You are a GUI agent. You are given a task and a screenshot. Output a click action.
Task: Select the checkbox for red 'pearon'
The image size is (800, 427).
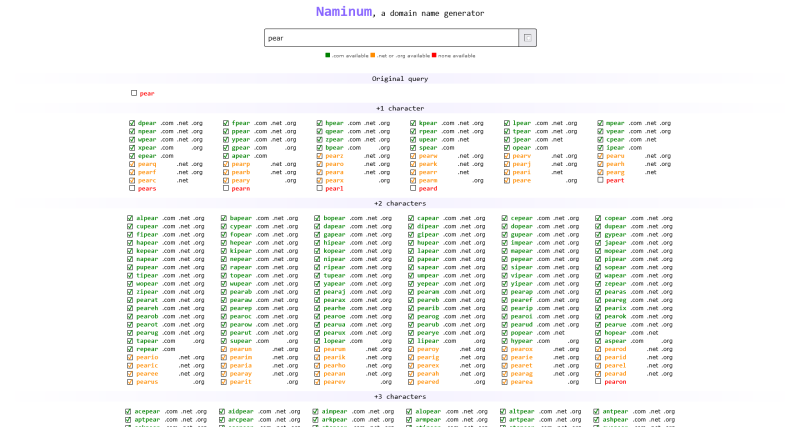point(598,381)
